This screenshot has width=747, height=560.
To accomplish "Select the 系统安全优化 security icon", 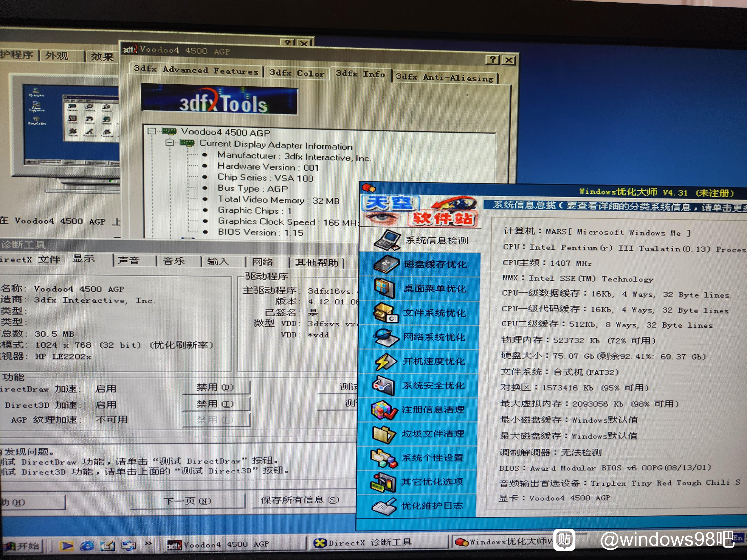I will tap(383, 385).
